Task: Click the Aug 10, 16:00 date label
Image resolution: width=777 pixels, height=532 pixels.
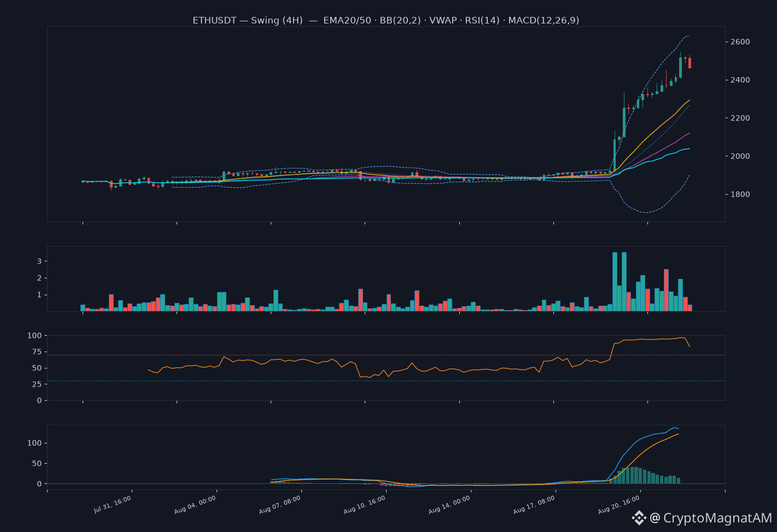Action: (365, 505)
